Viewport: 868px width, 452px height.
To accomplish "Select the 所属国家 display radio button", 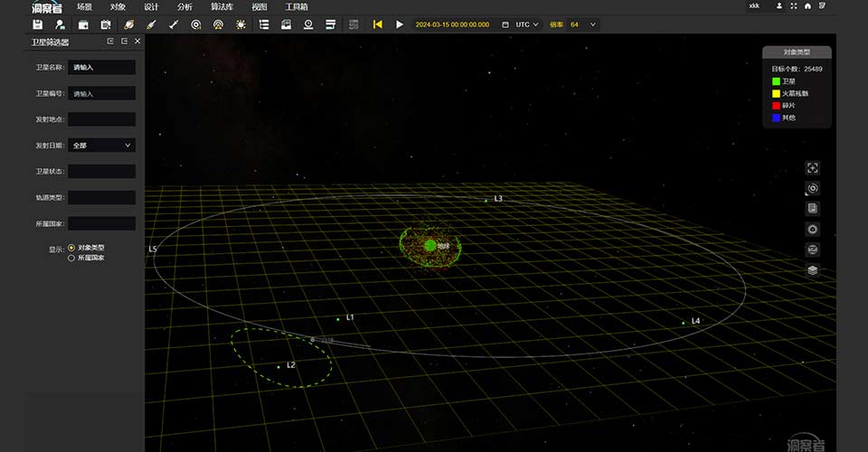I will [x=71, y=258].
